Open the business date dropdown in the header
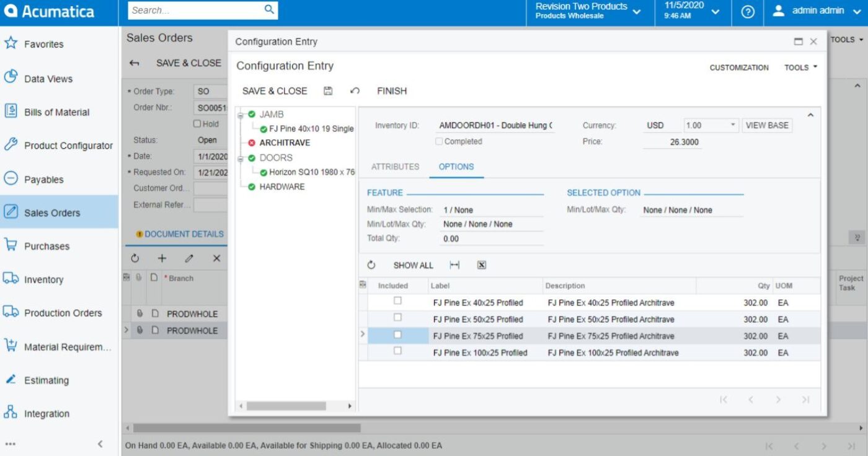 click(717, 11)
